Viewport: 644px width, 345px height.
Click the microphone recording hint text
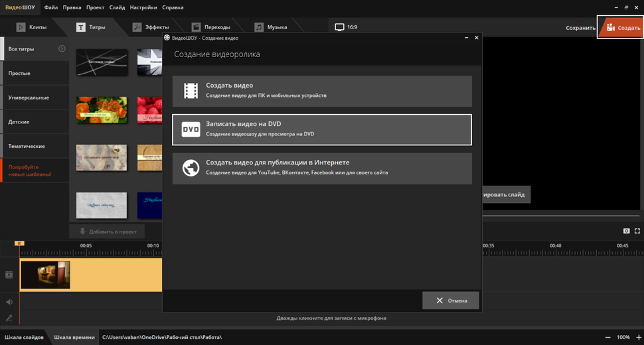click(331, 318)
